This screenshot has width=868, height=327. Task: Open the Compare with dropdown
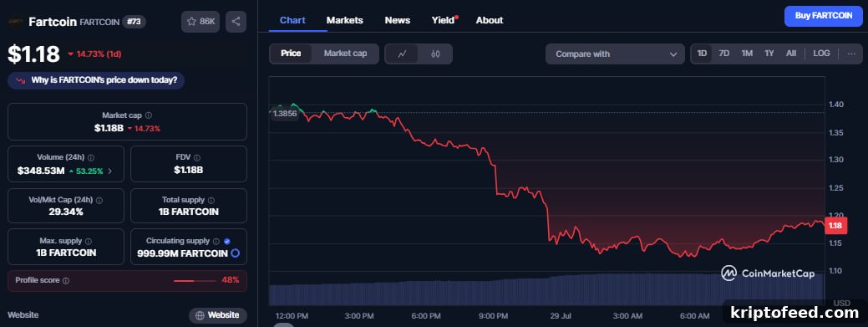pos(615,54)
